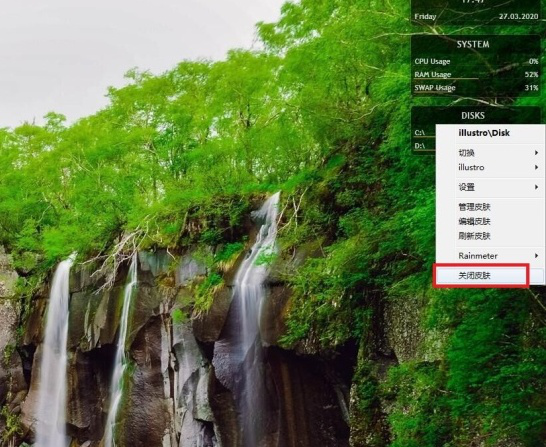Choose 管理皮肤 from the menu
The image size is (546, 447).
click(x=490, y=207)
